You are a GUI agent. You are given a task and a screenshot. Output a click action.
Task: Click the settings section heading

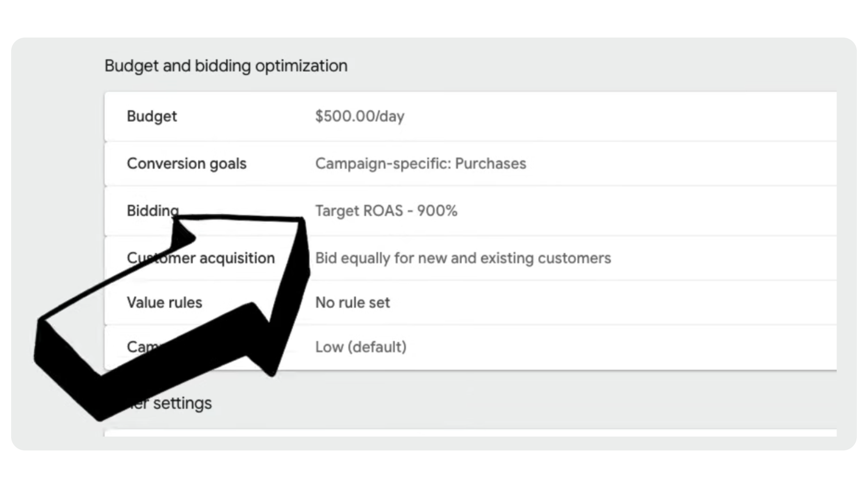(182, 404)
